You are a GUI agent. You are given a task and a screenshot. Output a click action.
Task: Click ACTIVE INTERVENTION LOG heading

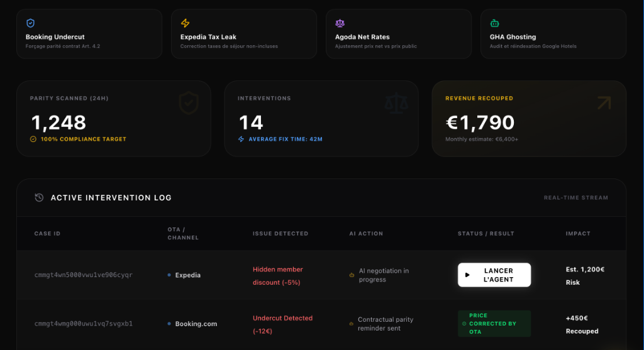point(111,198)
